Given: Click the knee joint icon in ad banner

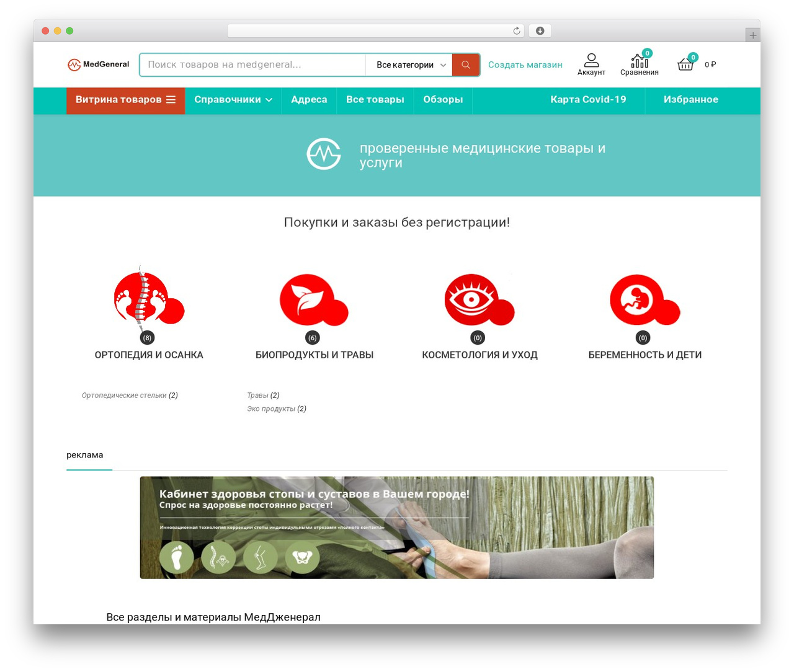Looking at the screenshot, I should 260,557.
